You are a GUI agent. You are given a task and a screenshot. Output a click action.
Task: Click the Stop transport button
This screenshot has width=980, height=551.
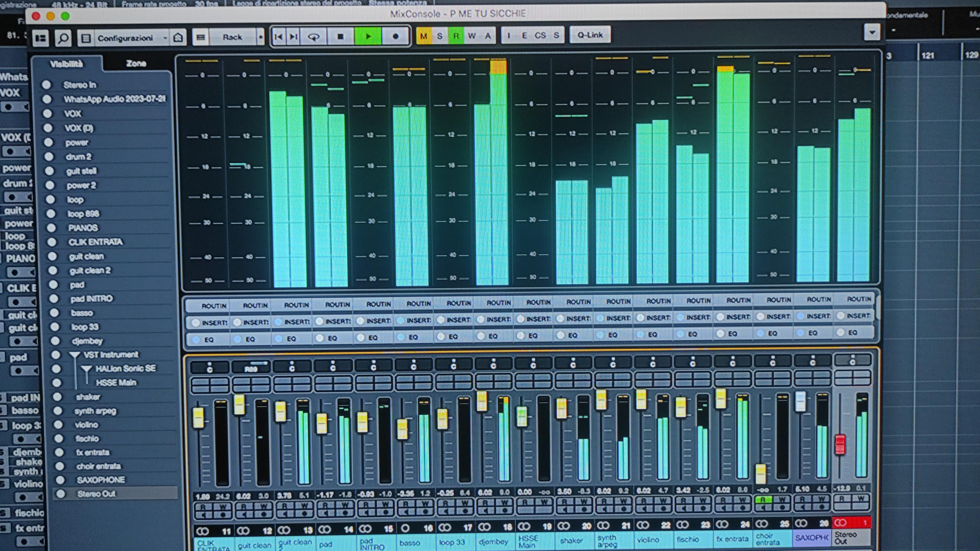pos(340,37)
